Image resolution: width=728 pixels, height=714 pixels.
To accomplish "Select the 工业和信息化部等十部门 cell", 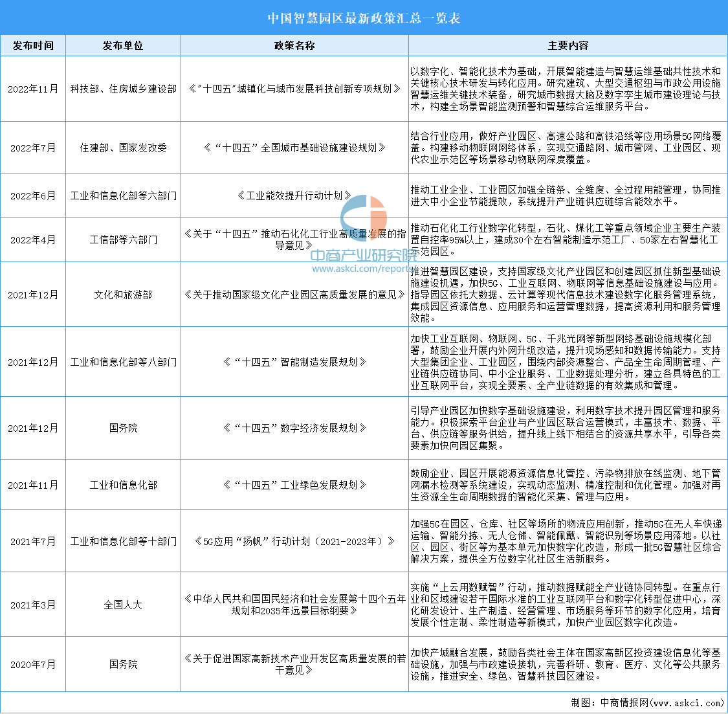I will pyautogui.click(x=123, y=541).
